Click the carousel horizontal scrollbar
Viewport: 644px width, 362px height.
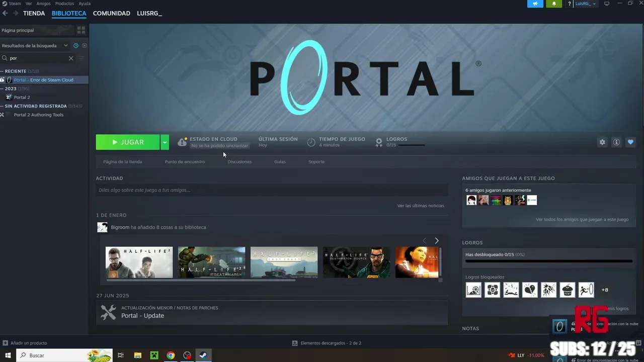point(201,280)
